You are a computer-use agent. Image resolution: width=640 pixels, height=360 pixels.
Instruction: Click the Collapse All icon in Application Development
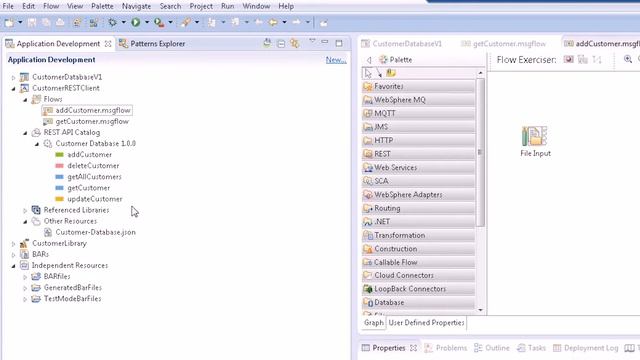(281, 43)
